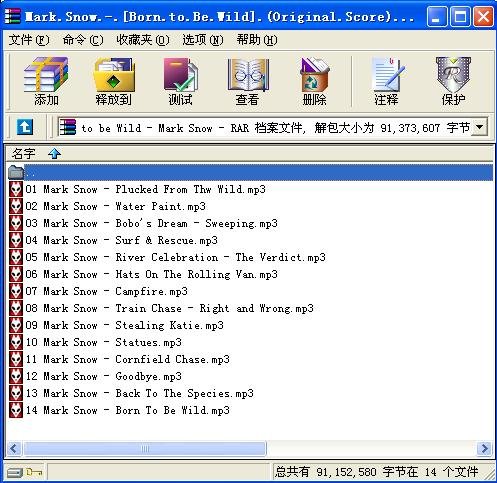
Task: Click the mp3 icon of 06 Hats On The Rolling Van
Action: [x=16, y=274]
